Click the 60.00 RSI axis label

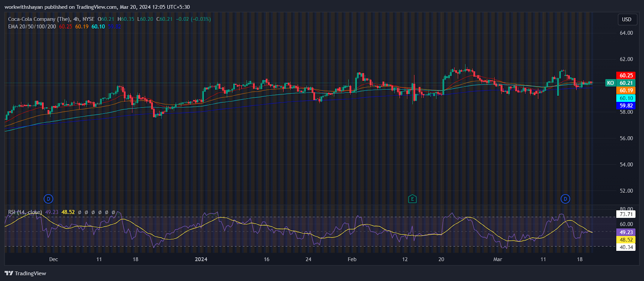(626, 224)
